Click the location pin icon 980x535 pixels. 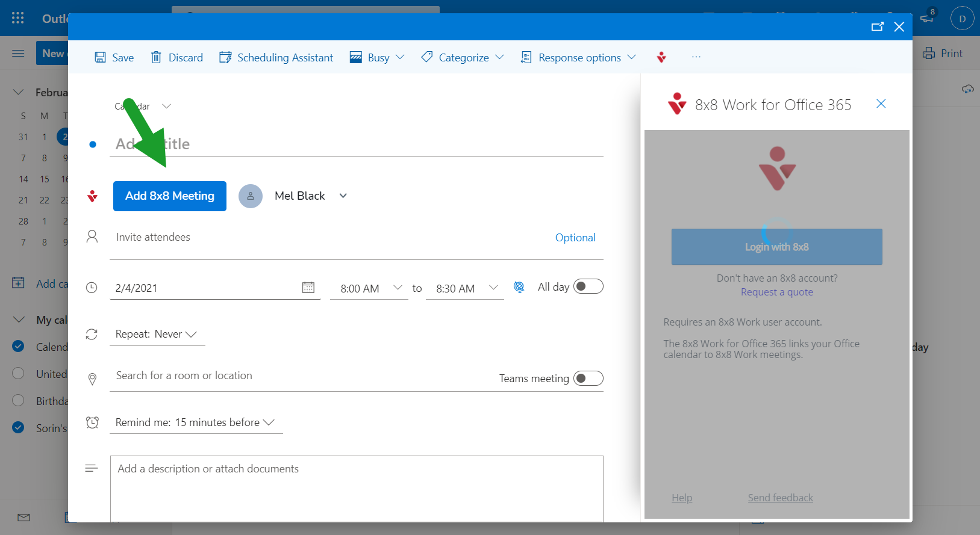[x=92, y=379]
